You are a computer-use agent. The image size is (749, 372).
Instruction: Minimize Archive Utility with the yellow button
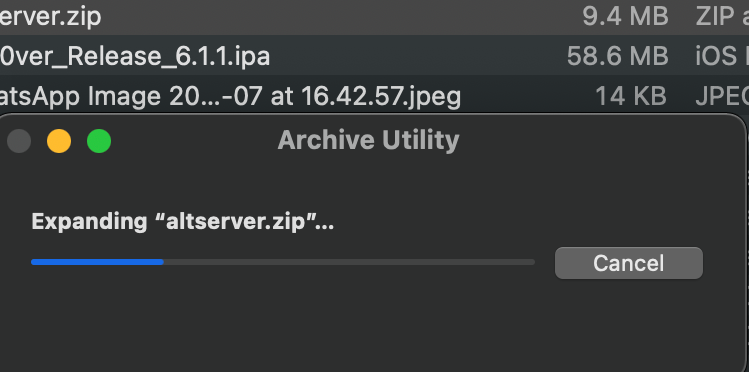coord(59,141)
